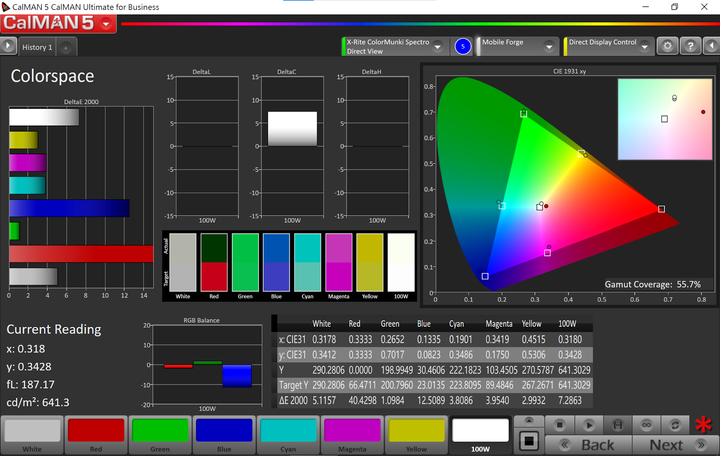The width and height of the screenshot is (720, 456).
Task: Click the Colorspace page title
Action: (x=52, y=76)
